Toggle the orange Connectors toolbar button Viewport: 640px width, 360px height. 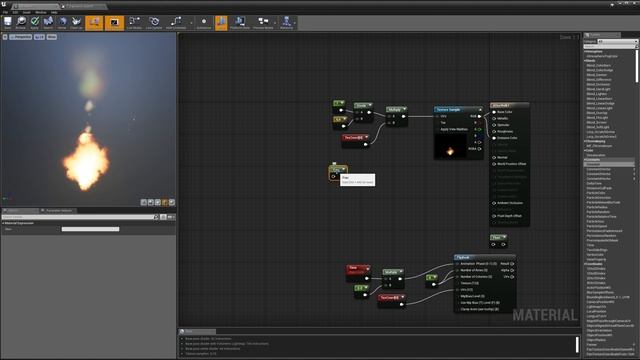tap(94, 23)
